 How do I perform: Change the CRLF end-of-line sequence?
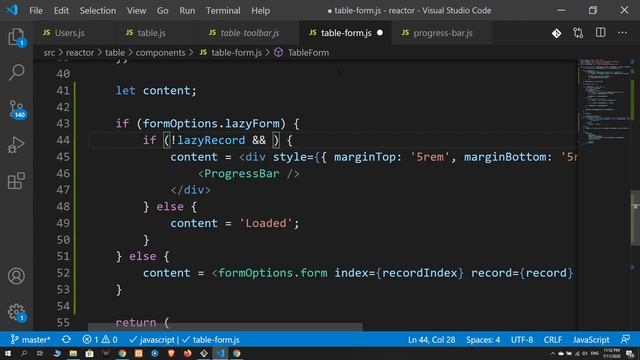[x=553, y=340]
